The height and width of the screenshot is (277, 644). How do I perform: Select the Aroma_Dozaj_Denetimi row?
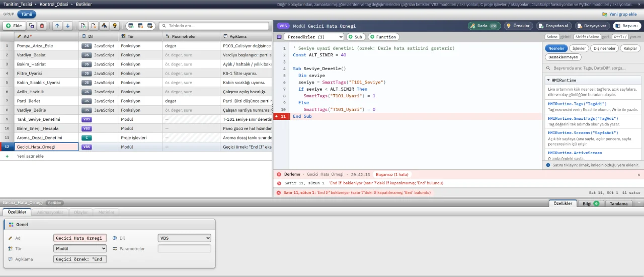136,137
